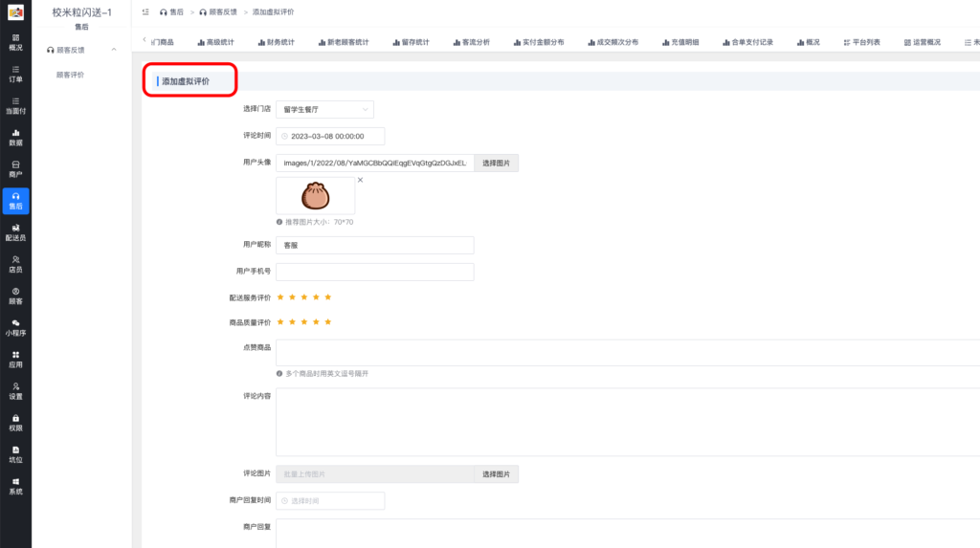Viewport: 980px width, 548px height.
Task: Open the 设置 sidebar section
Action: tap(15, 391)
